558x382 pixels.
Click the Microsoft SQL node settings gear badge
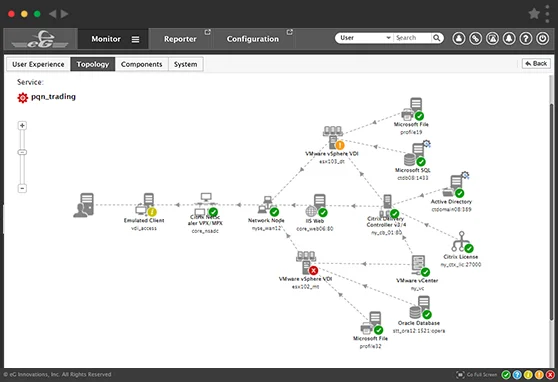click(x=427, y=144)
